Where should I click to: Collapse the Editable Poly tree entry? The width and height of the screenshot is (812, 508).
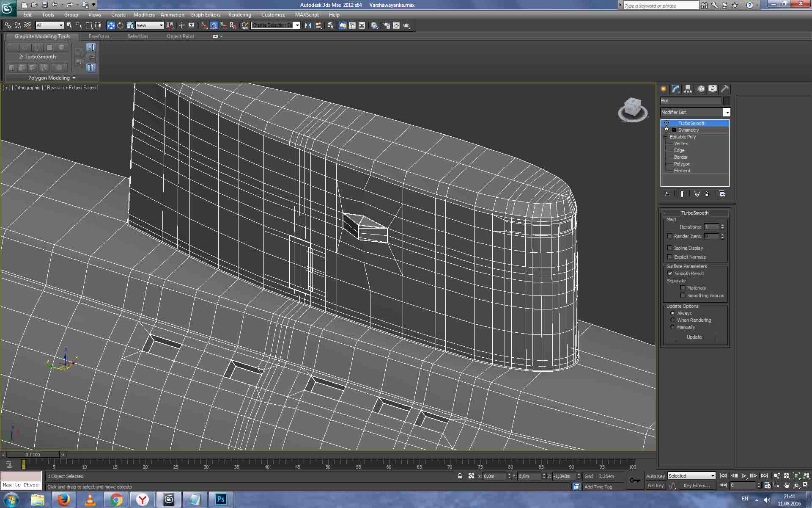665,137
